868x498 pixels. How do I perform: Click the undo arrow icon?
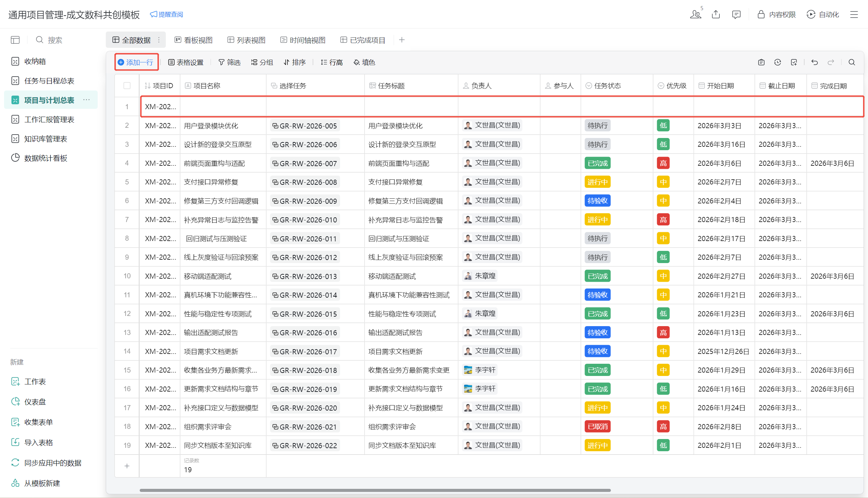tap(814, 62)
